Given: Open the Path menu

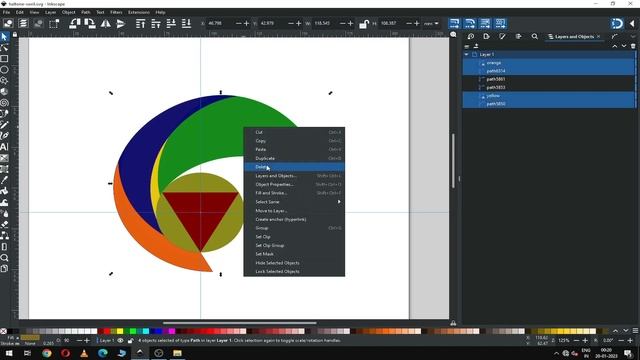Looking at the screenshot, I should (x=85, y=12).
